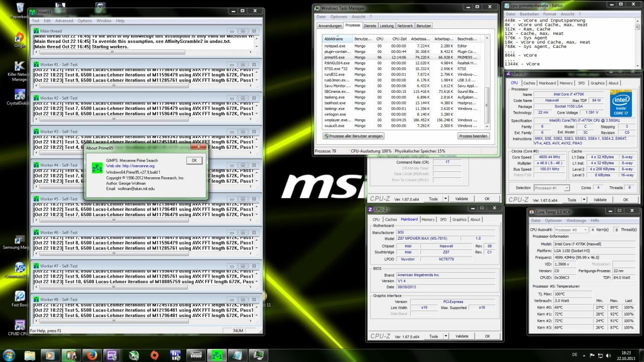Open the Help menu in Prime95
This screenshot has width=644, height=362.
click(x=120, y=21)
